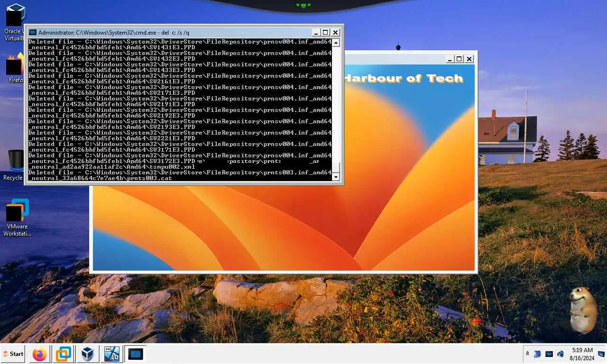
Task: Click the line ending SV2161E3.PPD
Action: [x=112, y=82]
